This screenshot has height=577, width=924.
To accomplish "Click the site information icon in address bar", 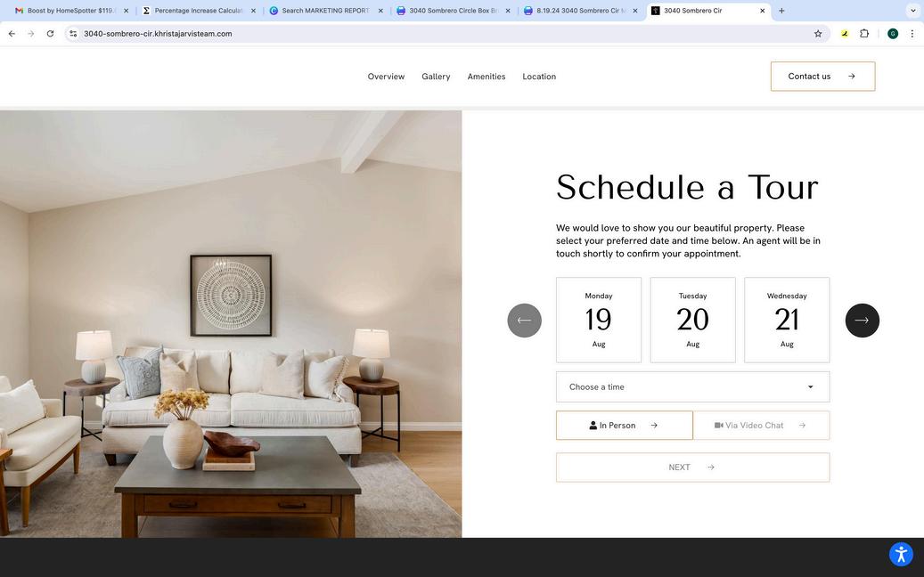I will pyautogui.click(x=73, y=34).
